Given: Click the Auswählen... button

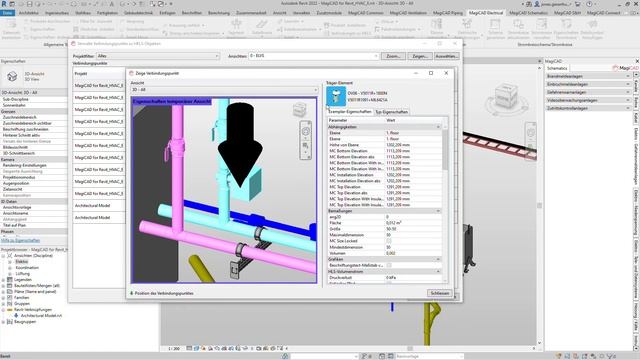Looking at the screenshot, I should 447,56.
